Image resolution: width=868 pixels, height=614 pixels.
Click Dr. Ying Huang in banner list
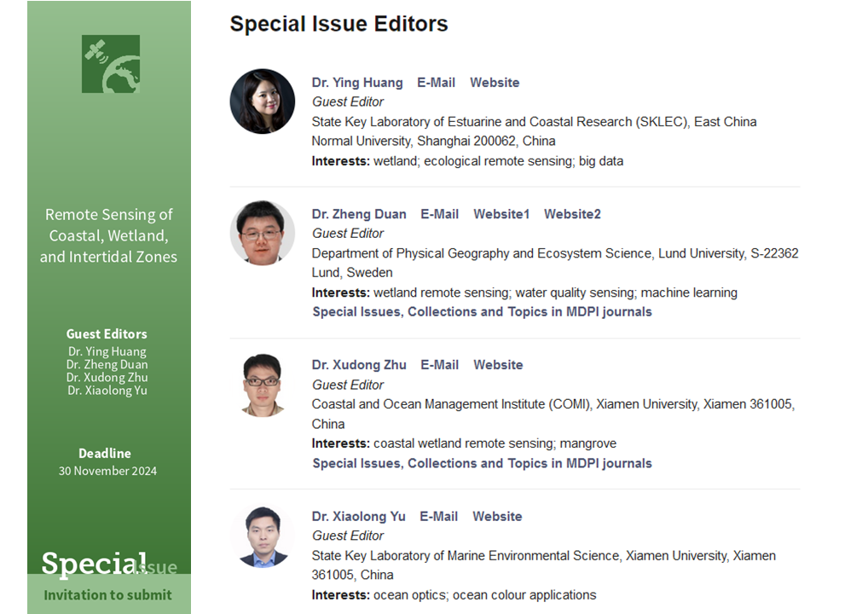click(107, 351)
